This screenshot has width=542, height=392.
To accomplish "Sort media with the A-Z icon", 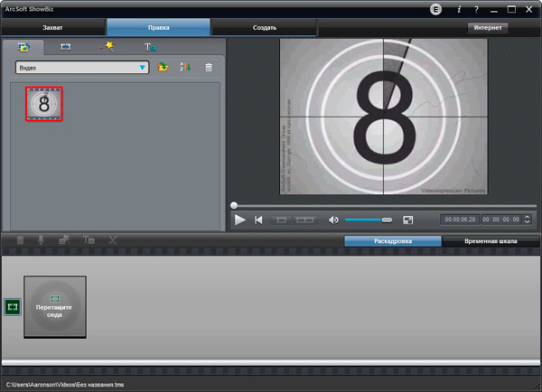I will click(x=185, y=68).
